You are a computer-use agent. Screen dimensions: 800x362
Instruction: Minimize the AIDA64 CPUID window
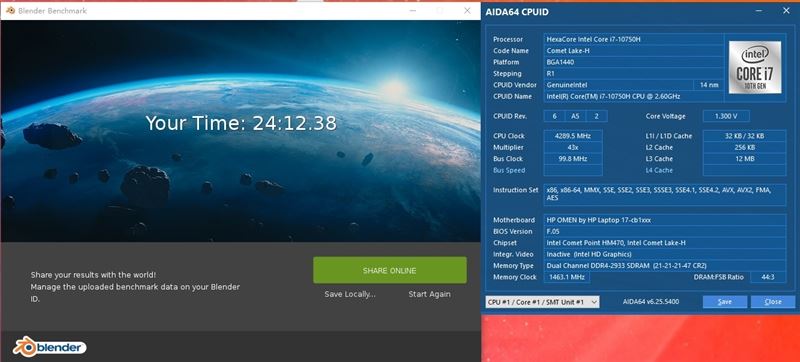[x=760, y=11]
